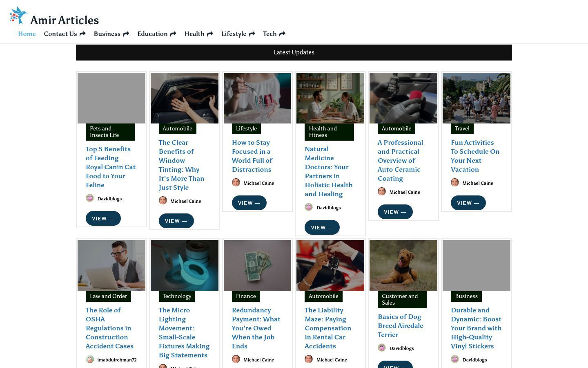Go to the Home menu item
This screenshot has height=368, width=588.
[27, 34]
